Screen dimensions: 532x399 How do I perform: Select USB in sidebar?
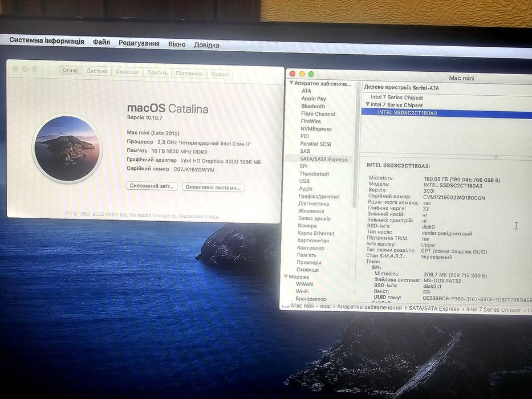[304, 181]
